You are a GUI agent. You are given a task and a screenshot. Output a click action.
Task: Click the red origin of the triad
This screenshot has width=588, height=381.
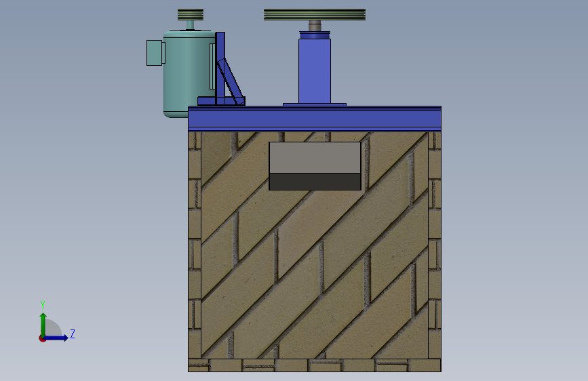tap(42, 338)
